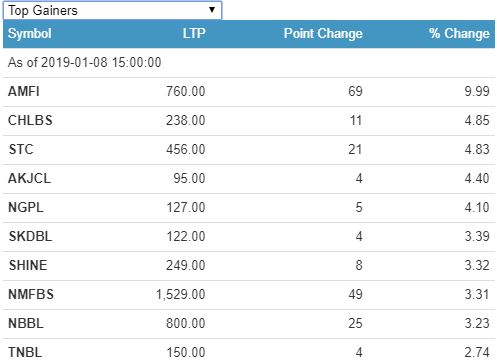This screenshot has height=361, width=497.
Task: Select the NGPL stock symbol
Action: pyautogui.click(x=26, y=207)
